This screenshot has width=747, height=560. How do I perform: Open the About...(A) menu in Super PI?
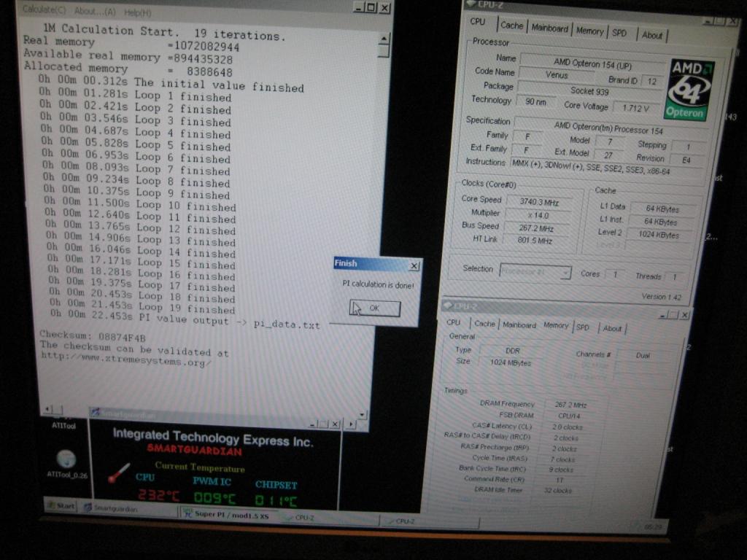coord(95,11)
